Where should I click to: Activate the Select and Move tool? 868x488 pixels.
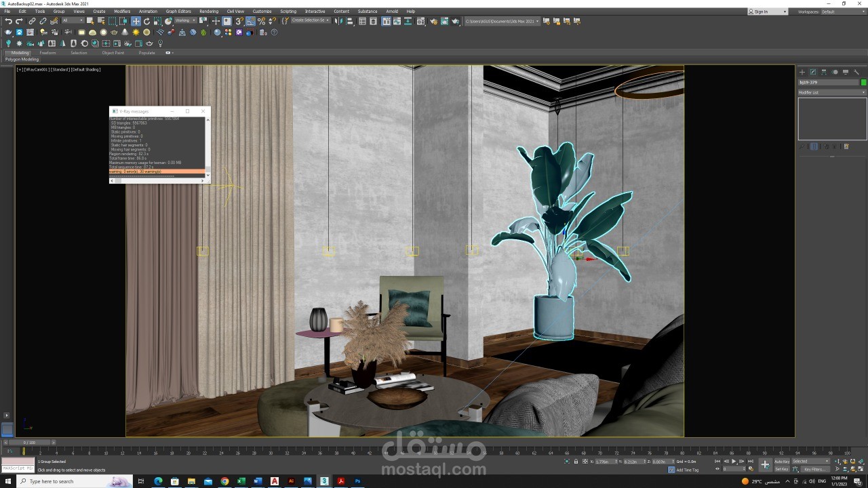[136, 21]
